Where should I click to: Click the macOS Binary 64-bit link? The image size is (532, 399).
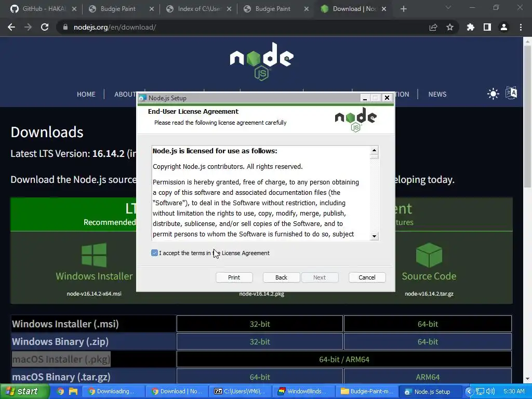(x=260, y=377)
